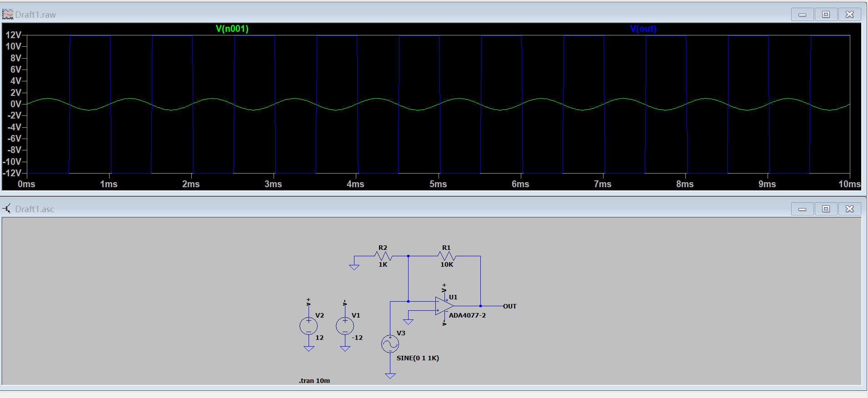Click the 6V label on vertical axis
This screenshot has height=398, width=868.
(16, 70)
